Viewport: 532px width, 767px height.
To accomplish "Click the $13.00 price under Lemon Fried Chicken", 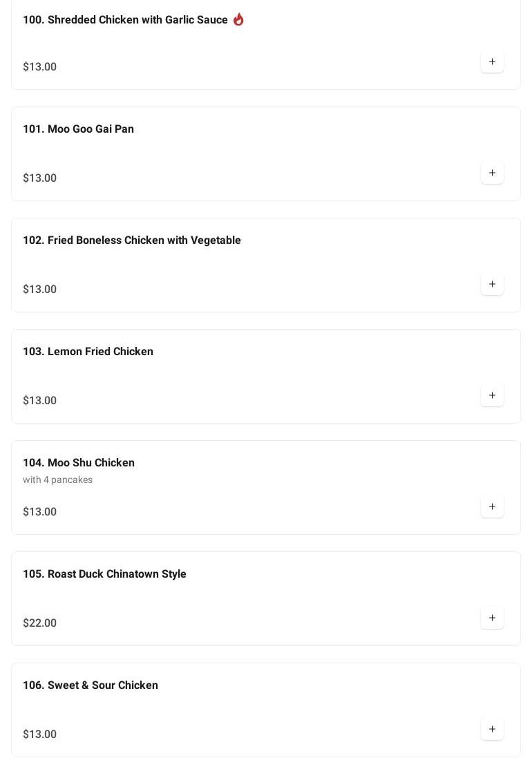I will point(39,401).
